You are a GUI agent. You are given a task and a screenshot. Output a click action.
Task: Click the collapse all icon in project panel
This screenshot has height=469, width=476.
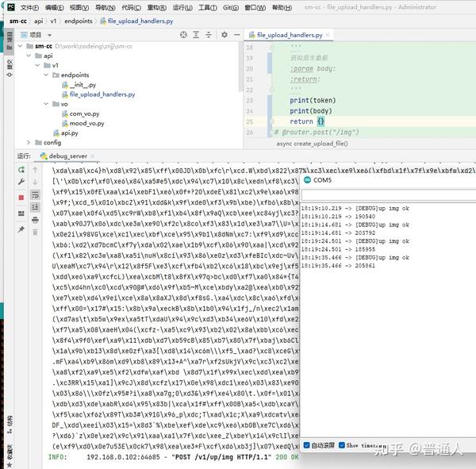(209, 35)
